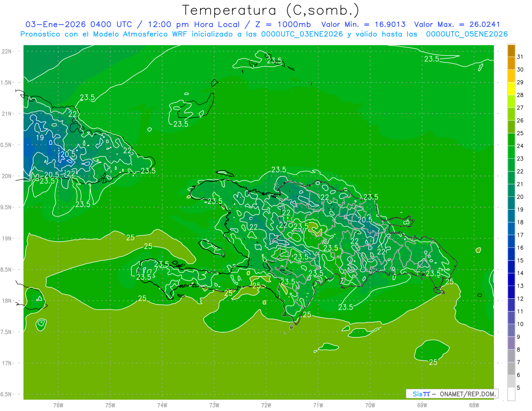
Task: Click the legend value '26'
Action: (520, 120)
